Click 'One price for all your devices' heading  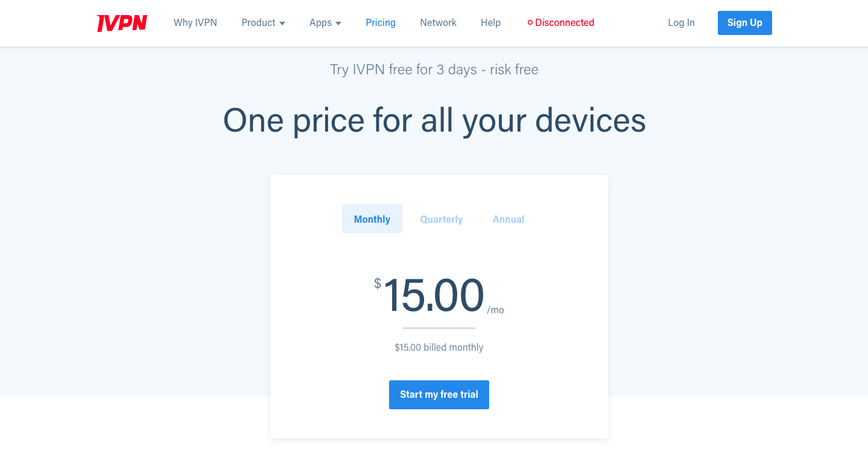(434, 120)
